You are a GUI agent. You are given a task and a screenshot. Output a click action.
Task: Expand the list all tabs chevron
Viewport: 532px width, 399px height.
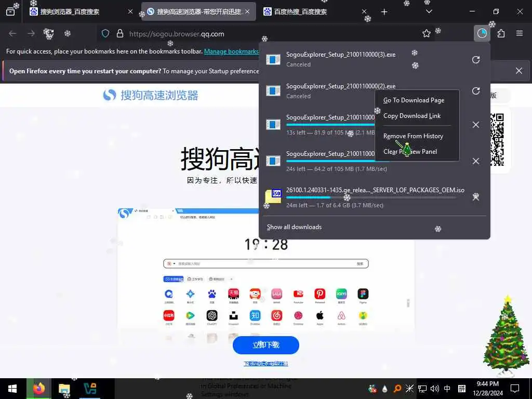click(x=429, y=11)
